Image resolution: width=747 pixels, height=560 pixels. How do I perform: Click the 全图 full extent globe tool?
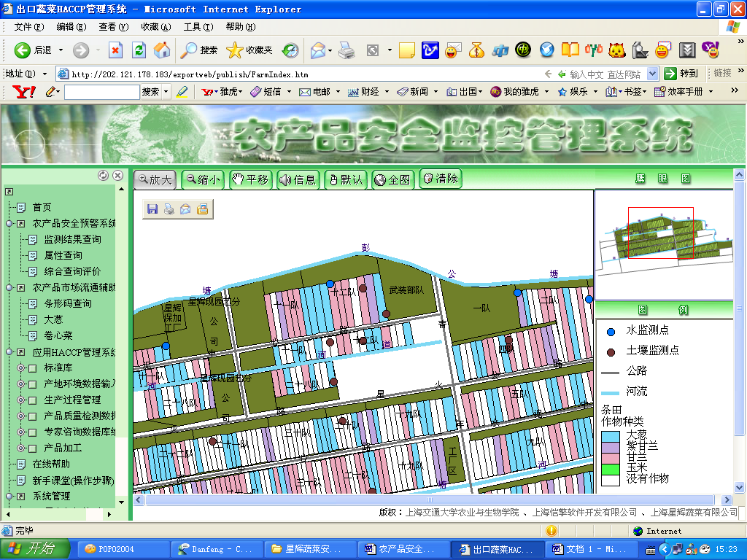pyautogui.click(x=392, y=179)
